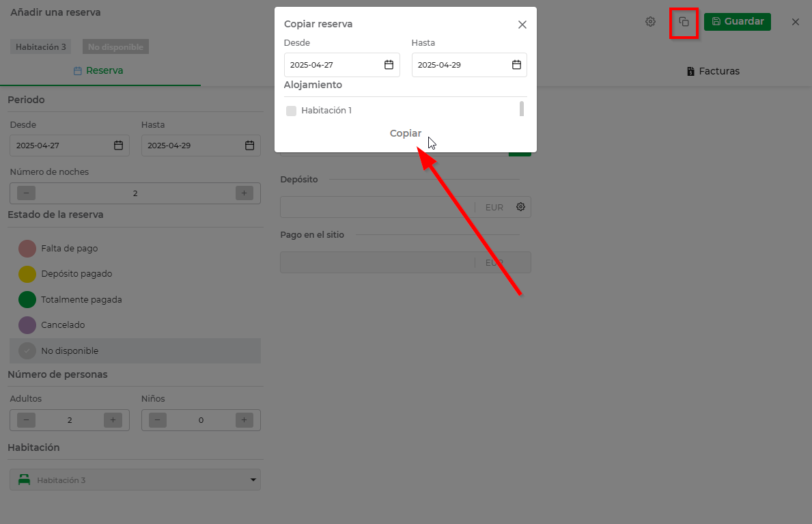Screen dimensions: 812x524
Task: Increase Adultos count with plus
Action: point(113,420)
